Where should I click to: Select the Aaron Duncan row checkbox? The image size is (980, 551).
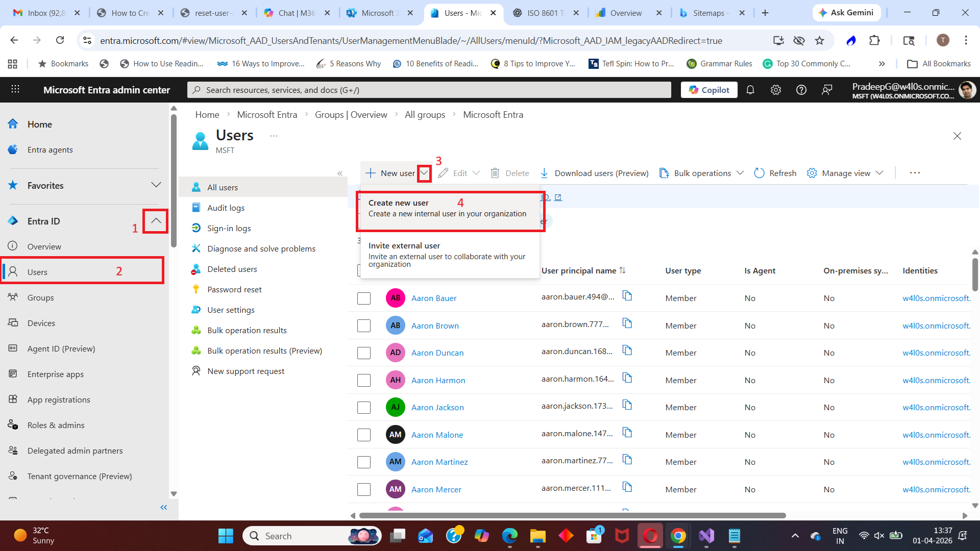tap(364, 353)
